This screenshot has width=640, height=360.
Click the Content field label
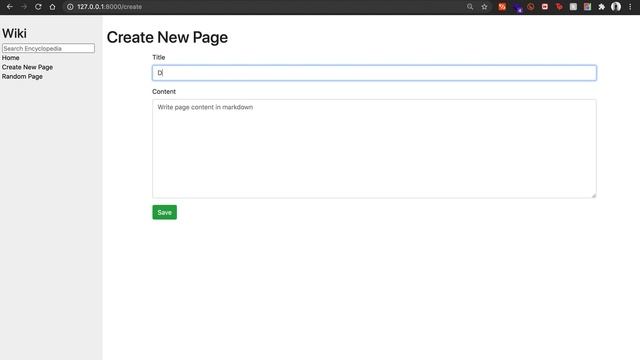point(164,91)
